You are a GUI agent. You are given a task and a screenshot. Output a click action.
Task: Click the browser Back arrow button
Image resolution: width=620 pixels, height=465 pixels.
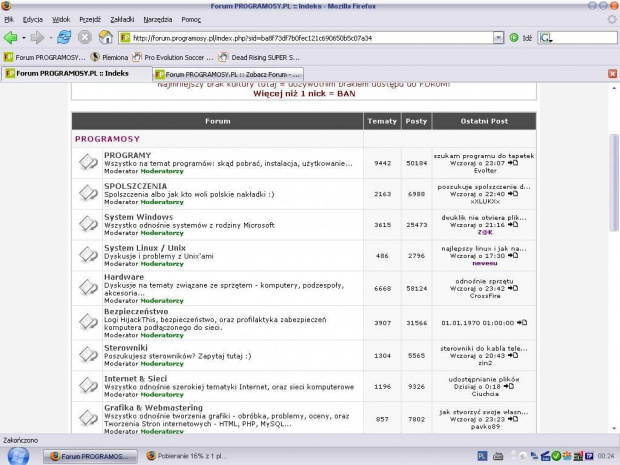pyautogui.click(x=11, y=38)
